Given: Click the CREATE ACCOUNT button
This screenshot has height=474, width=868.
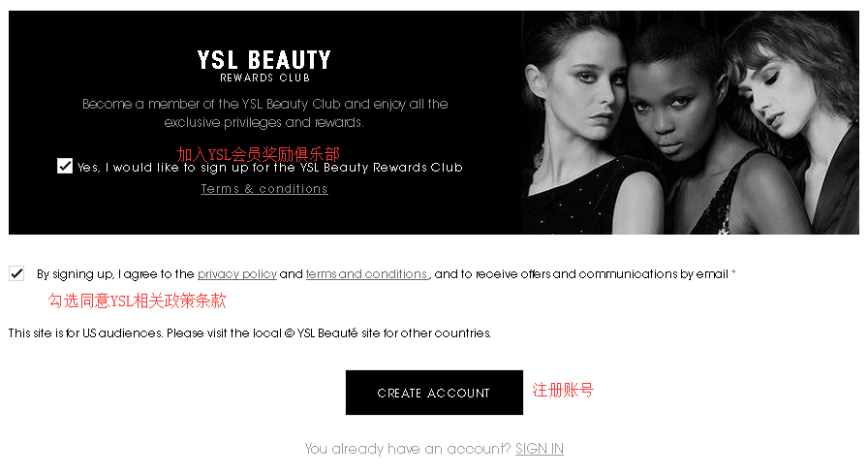Looking at the screenshot, I should [x=434, y=393].
